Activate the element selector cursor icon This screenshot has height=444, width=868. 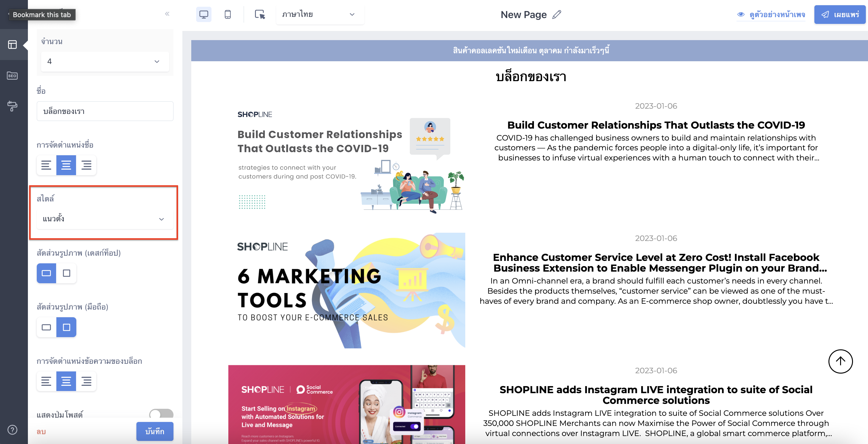pyautogui.click(x=260, y=14)
